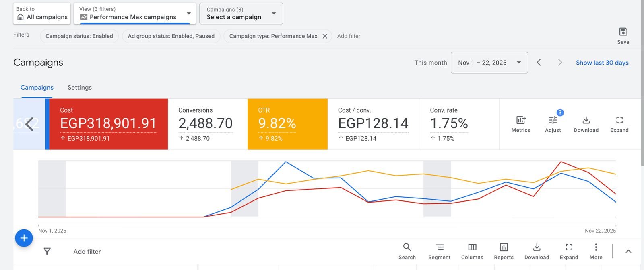Image resolution: width=644 pixels, height=270 pixels.
Task: Open the Reports menu
Action: pyautogui.click(x=504, y=251)
